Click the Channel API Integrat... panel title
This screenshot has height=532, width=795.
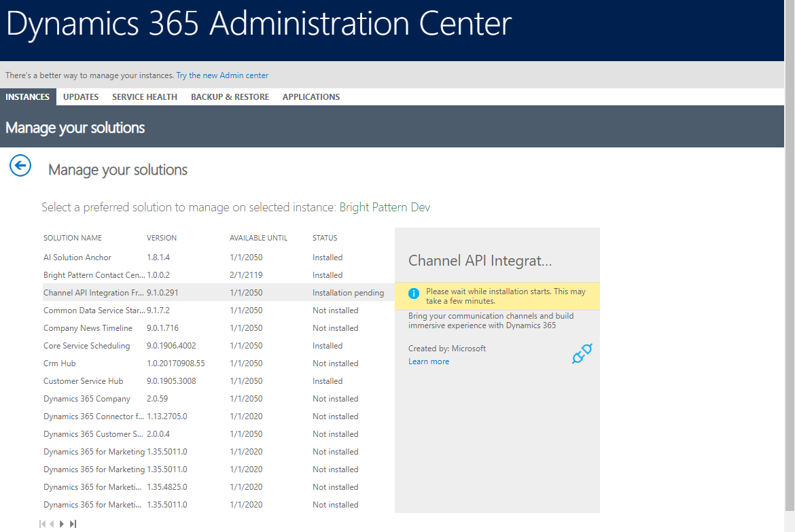[x=480, y=261]
